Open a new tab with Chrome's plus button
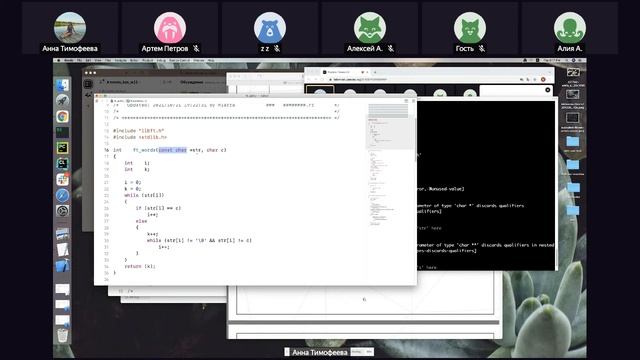Screen dimensions: 640x360 (375, 72)
